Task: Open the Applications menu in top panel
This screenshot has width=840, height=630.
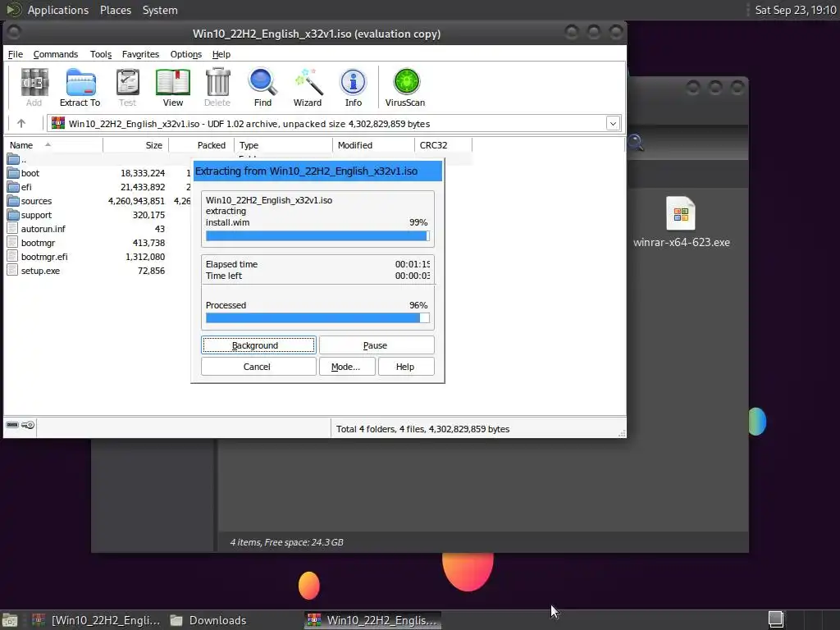Action: [x=58, y=10]
